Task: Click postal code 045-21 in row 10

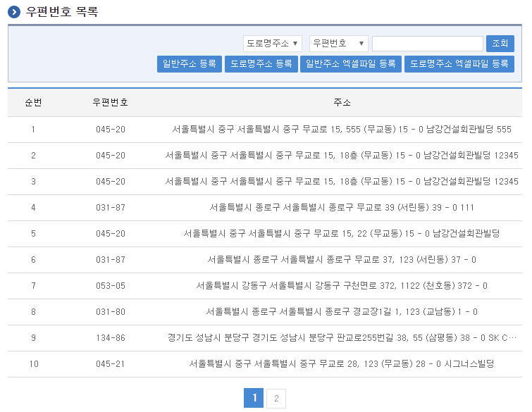Action: pos(111,364)
